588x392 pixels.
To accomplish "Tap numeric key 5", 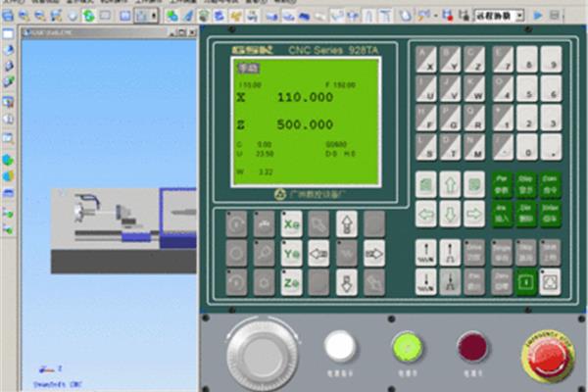I will click(527, 88).
